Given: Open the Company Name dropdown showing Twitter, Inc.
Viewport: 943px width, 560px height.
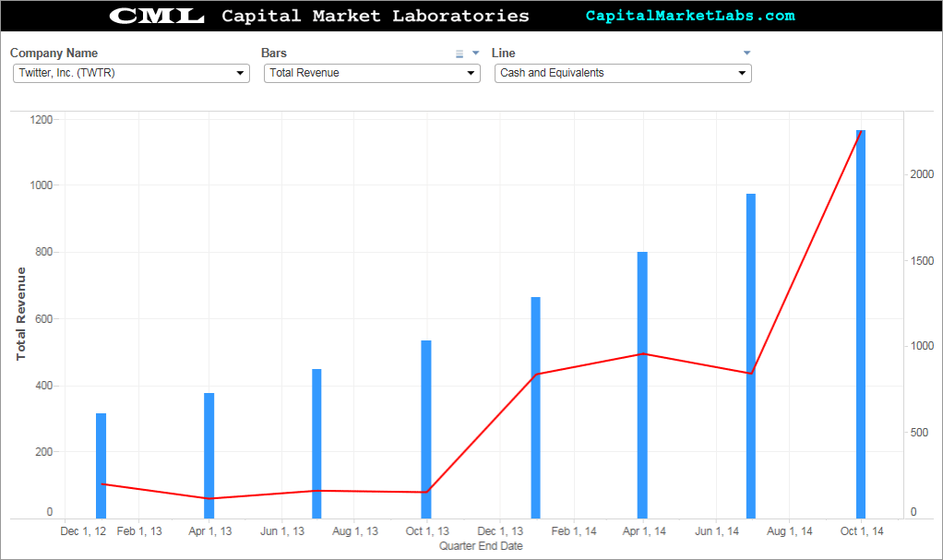Looking at the screenshot, I should (x=131, y=73).
